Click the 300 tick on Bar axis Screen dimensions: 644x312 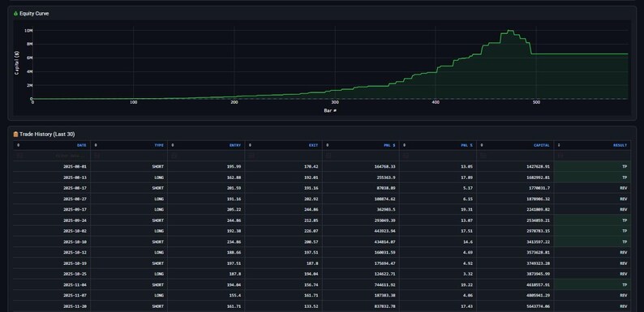click(x=335, y=102)
